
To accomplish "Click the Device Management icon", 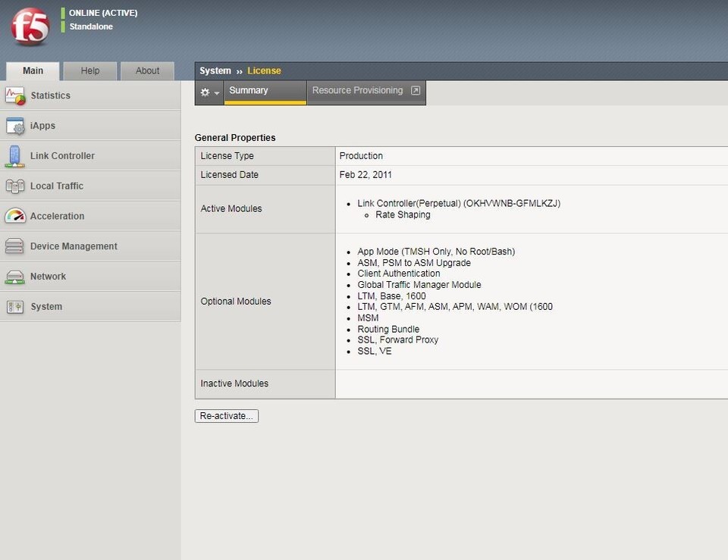I will click(15, 246).
